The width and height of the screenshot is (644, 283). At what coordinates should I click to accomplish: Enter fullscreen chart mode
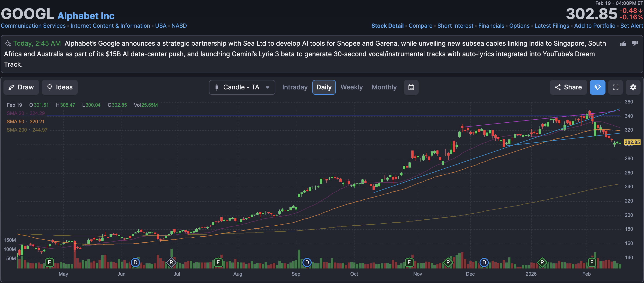615,87
